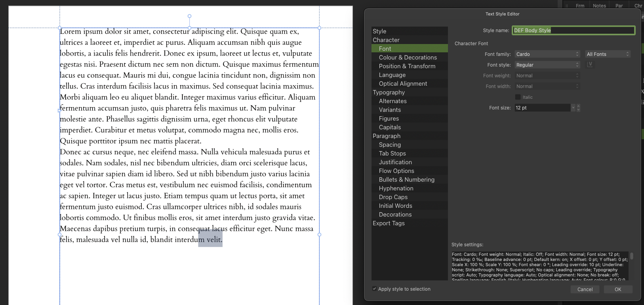Select the Style category in the sidebar
Image resolution: width=644 pixels, height=305 pixels.
410,31
